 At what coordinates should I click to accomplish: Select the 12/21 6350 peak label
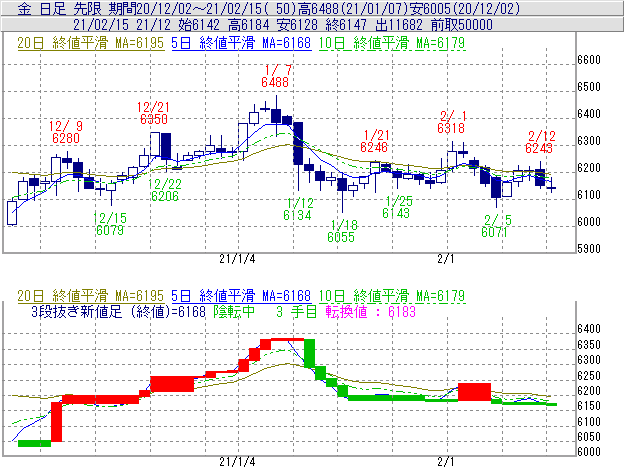(x=154, y=113)
